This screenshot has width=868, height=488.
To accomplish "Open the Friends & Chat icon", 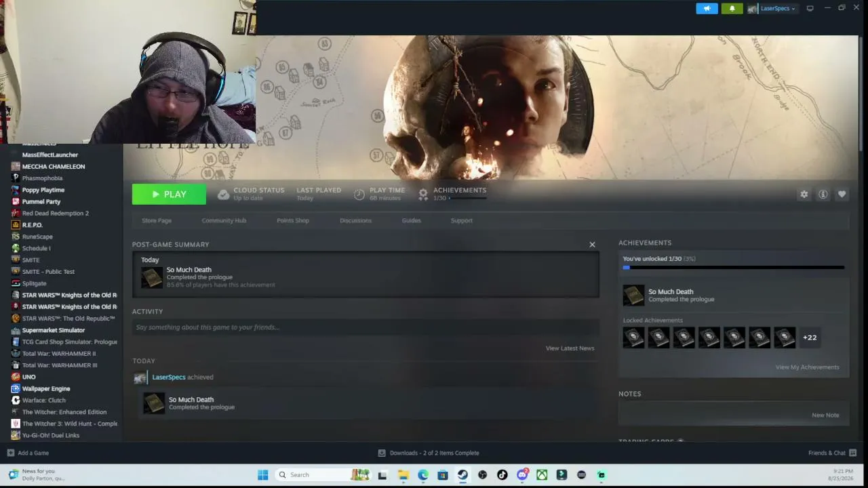I will click(x=852, y=453).
